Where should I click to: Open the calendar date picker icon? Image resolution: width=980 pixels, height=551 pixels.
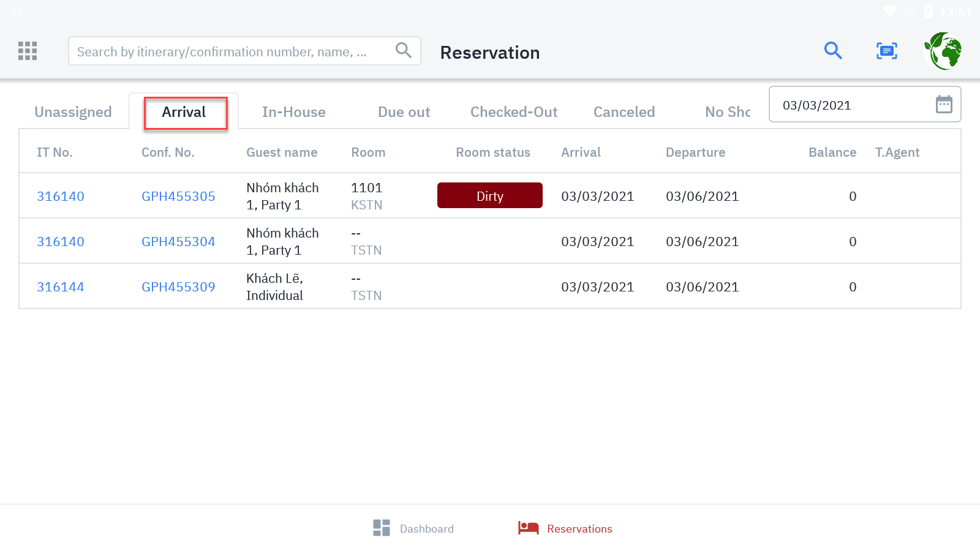coord(944,105)
